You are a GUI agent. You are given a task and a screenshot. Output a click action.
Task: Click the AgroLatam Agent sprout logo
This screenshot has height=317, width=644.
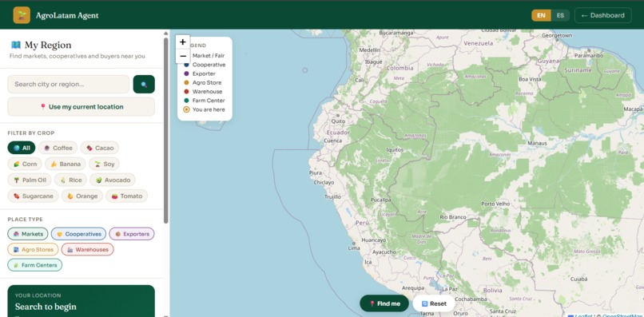(x=22, y=15)
